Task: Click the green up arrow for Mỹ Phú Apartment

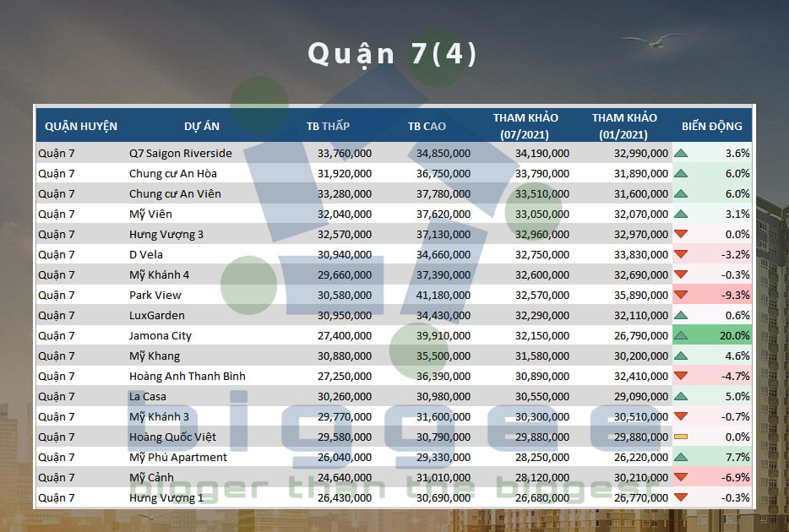Action: 681,457
